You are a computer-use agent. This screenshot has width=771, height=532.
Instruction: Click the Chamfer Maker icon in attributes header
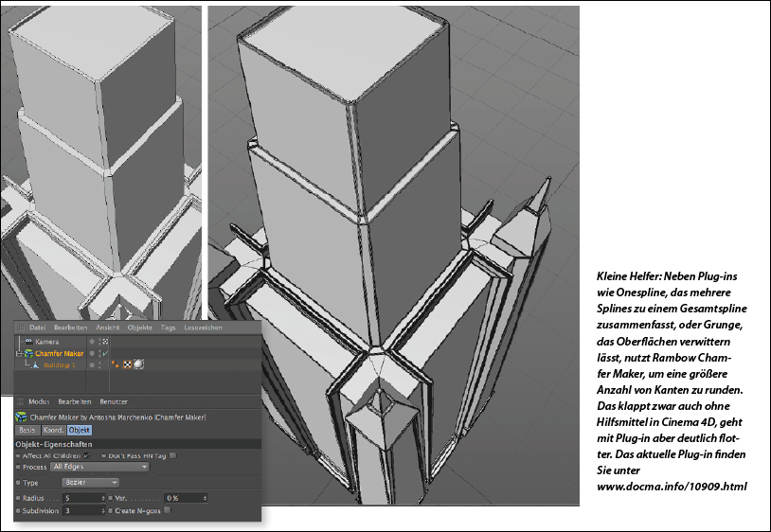click(x=21, y=417)
